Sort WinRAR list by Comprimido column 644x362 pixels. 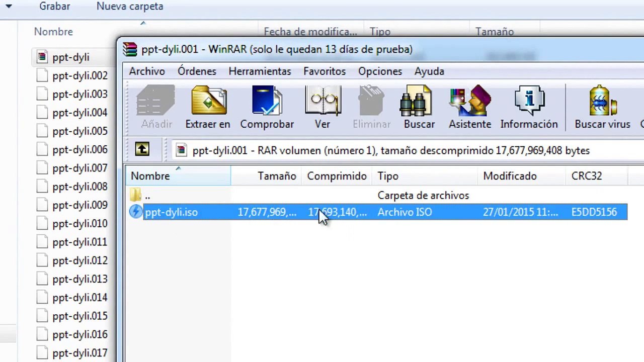tap(337, 176)
